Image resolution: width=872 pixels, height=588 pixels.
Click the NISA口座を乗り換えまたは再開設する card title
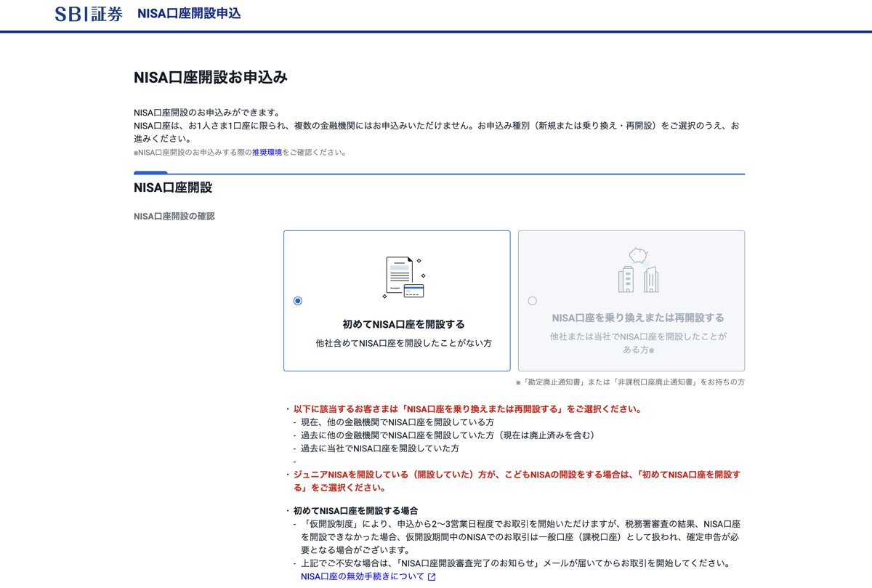pos(638,318)
